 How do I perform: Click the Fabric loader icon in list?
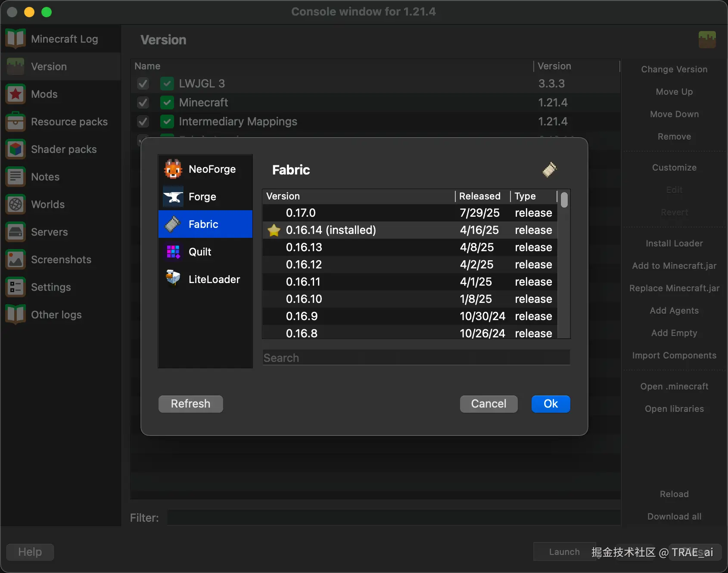173,224
